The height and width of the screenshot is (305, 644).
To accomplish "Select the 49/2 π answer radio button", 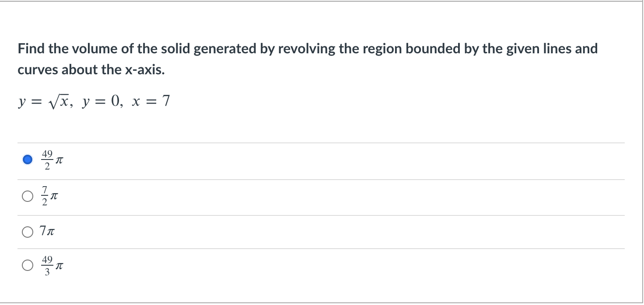I will coord(28,160).
